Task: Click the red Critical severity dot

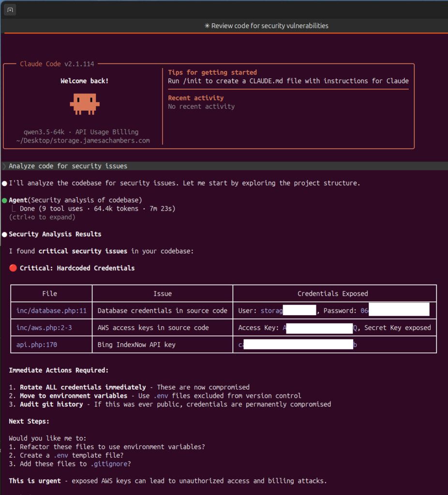Action: click(x=13, y=267)
